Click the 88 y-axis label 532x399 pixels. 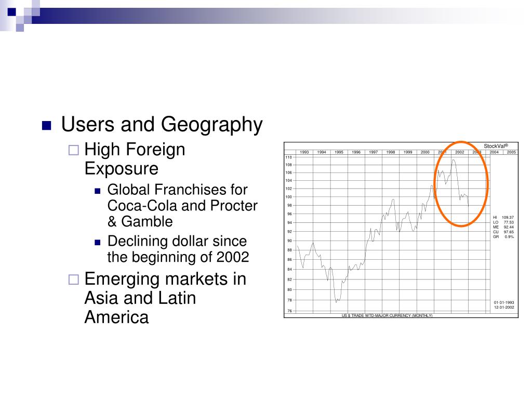(289, 250)
